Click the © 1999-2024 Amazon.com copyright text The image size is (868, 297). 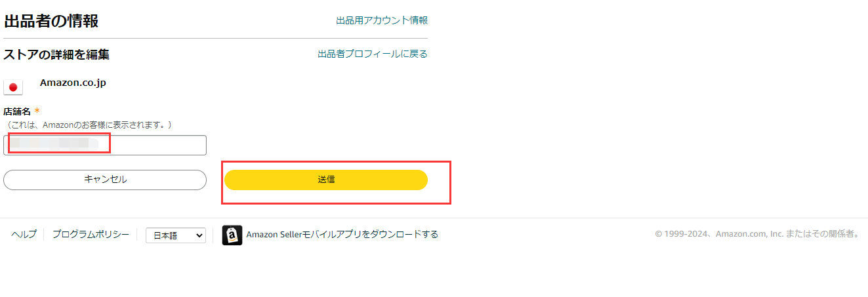(x=757, y=234)
